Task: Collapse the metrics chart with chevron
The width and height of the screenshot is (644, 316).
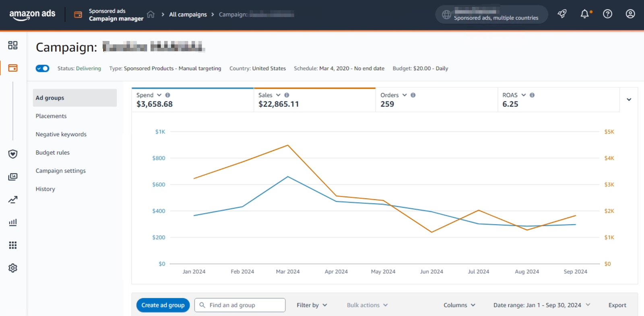Action: point(629,100)
